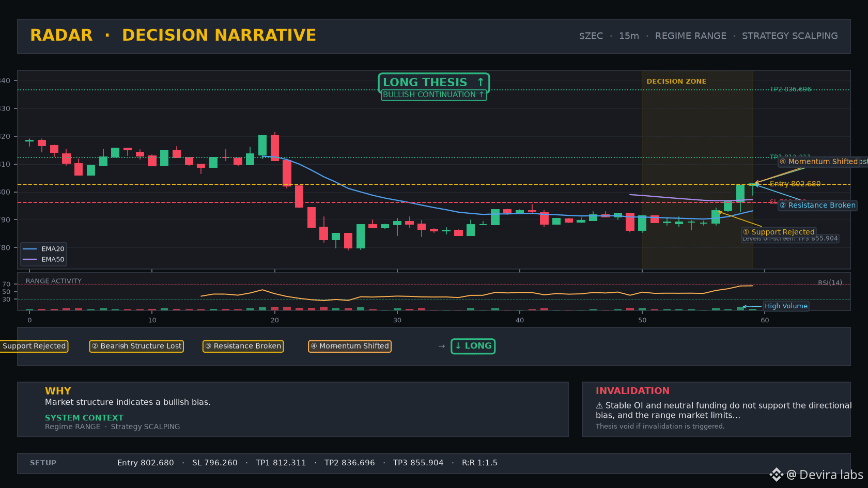Click the bullish bias explanation sentence
Screen dimensions: 868x488
pos(128,402)
